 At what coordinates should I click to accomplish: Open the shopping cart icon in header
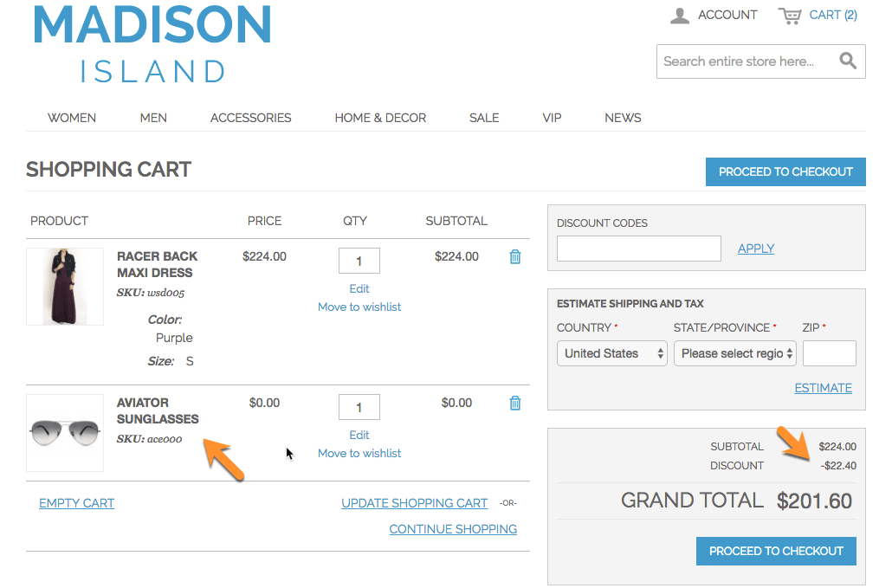tap(789, 16)
